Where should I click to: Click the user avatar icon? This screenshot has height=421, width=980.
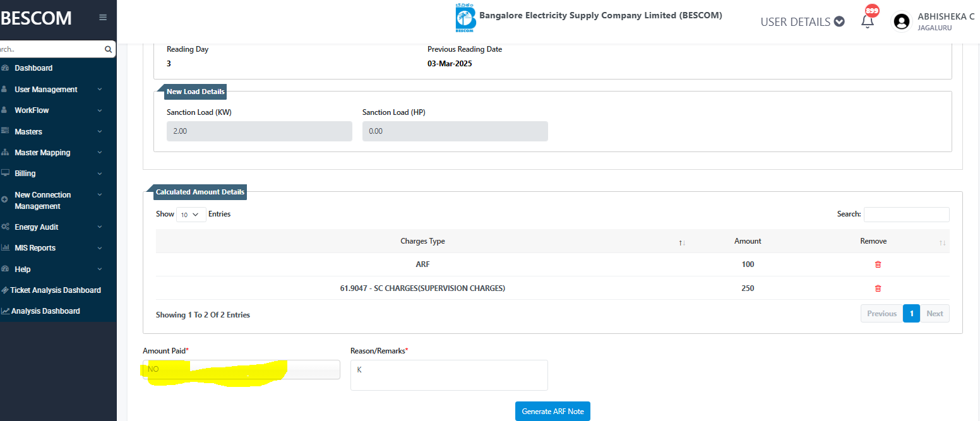[x=902, y=21]
